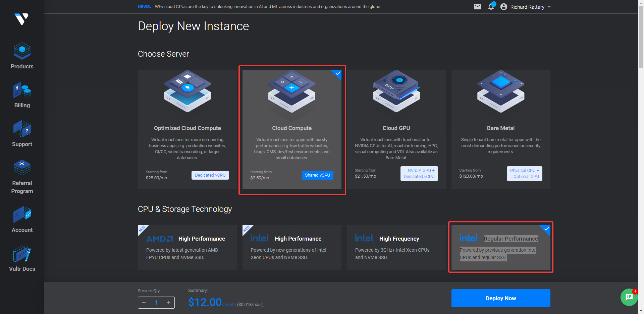Click the $12.00 summary price

(x=205, y=302)
